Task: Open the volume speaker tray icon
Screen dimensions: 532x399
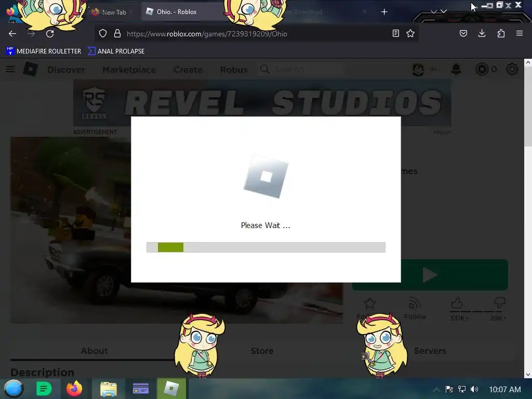Action: tap(474, 389)
